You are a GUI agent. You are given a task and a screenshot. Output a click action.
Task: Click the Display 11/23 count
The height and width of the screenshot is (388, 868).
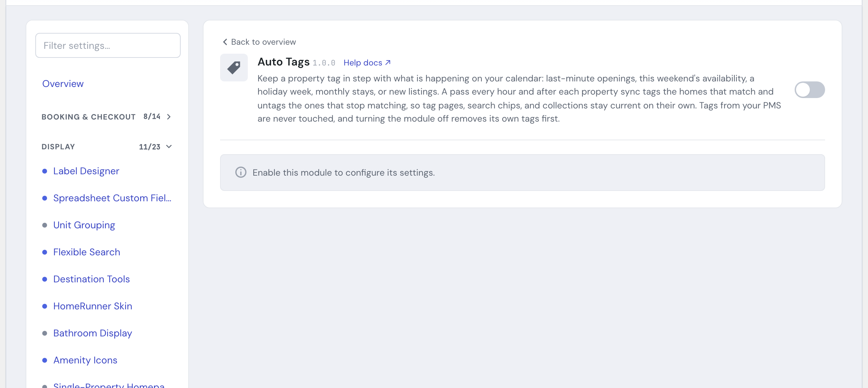(150, 147)
